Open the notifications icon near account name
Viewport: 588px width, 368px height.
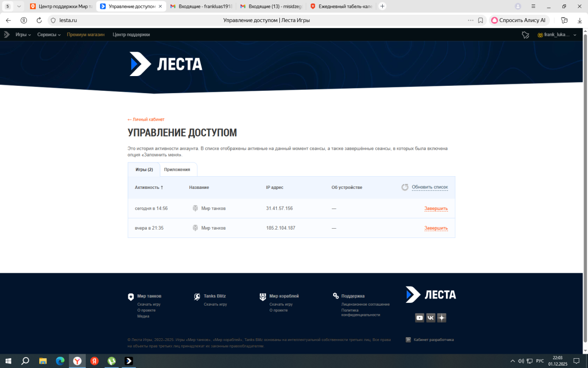[x=525, y=35]
